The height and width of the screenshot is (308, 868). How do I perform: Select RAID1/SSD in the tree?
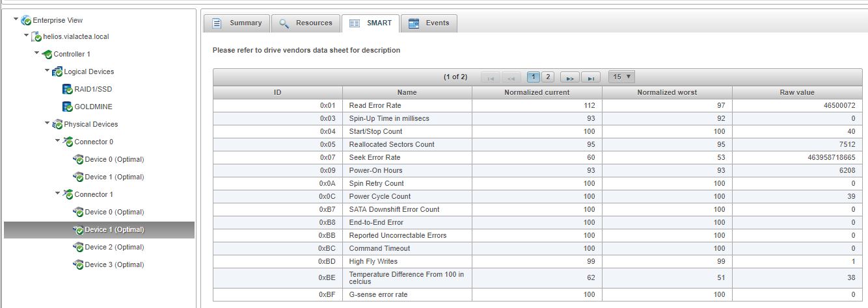94,89
